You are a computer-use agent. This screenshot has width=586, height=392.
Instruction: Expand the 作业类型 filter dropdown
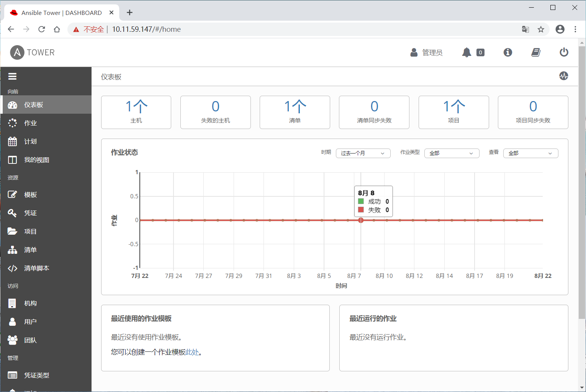(451, 153)
